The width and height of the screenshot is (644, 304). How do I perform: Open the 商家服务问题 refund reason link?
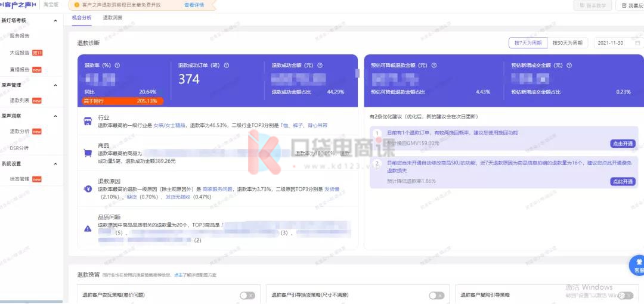pyautogui.click(x=218, y=190)
